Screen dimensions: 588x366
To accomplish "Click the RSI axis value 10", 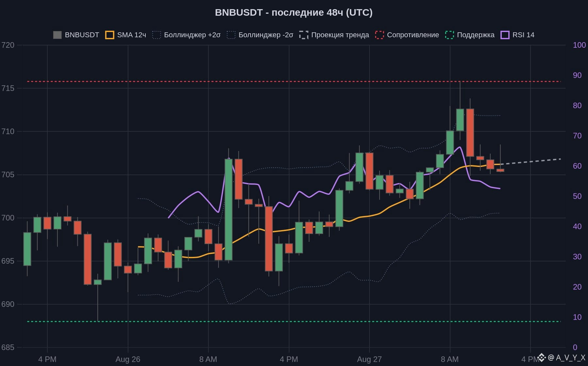I will pos(577,317).
